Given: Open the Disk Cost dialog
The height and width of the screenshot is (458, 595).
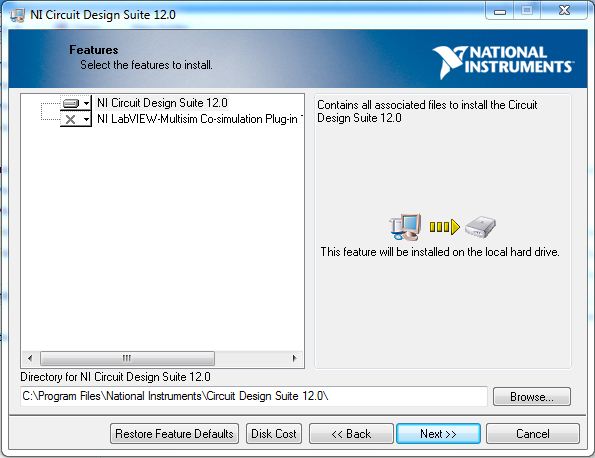Looking at the screenshot, I should pos(274,434).
